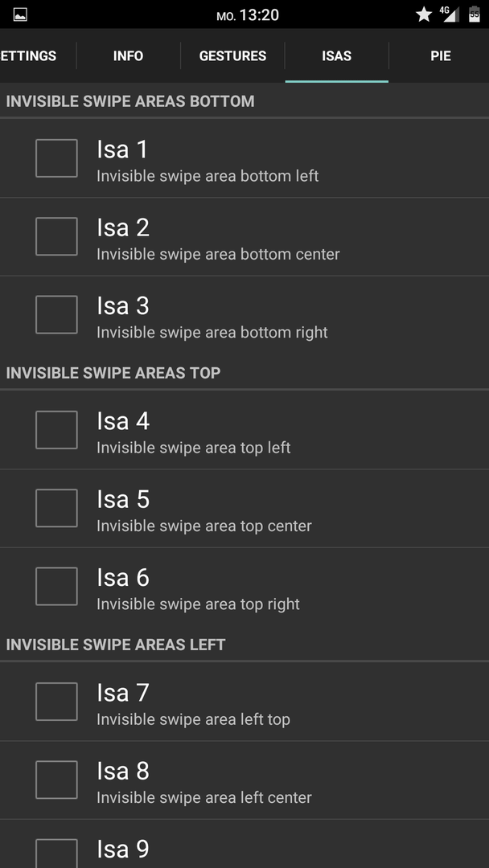The height and width of the screenshot is (868, 489).
Task: Tap the battery level icon
Action: (475, 14)
